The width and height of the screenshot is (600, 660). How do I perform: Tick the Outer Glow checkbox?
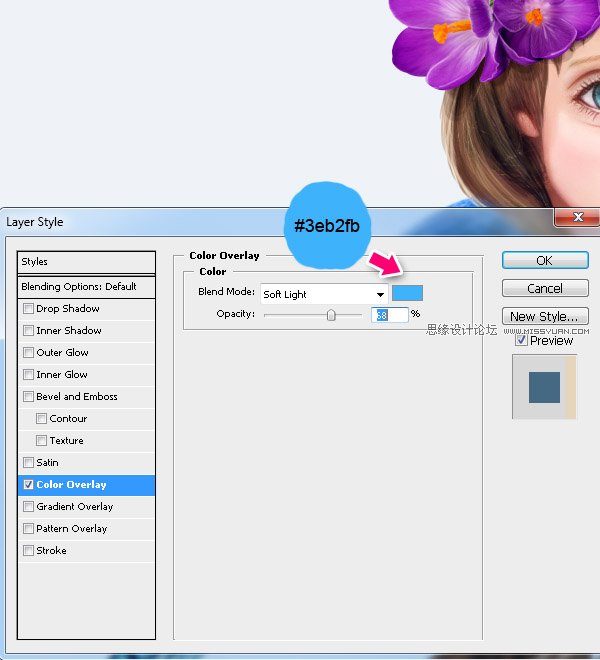pyautogui.click(x=28, y=353)
